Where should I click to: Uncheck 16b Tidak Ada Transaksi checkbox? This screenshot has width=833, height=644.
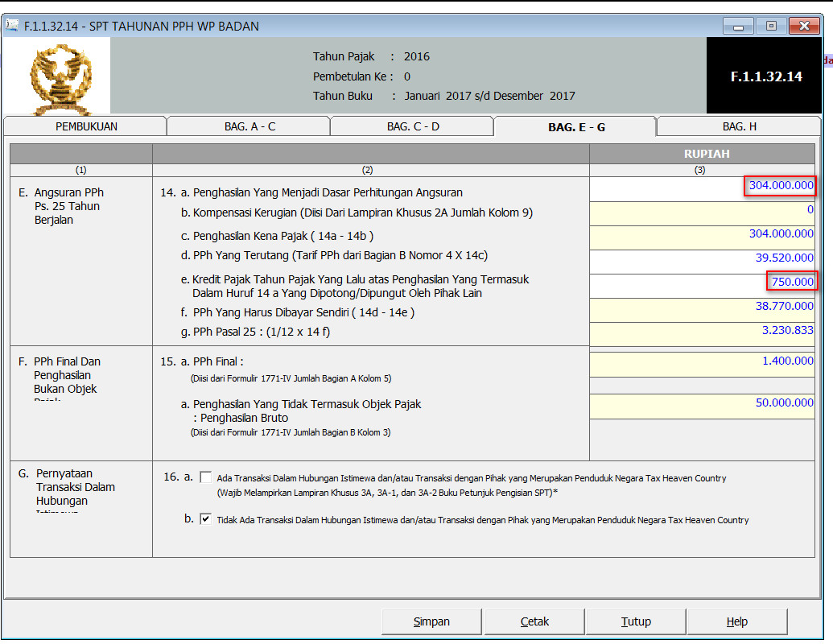tap(205, 518)
